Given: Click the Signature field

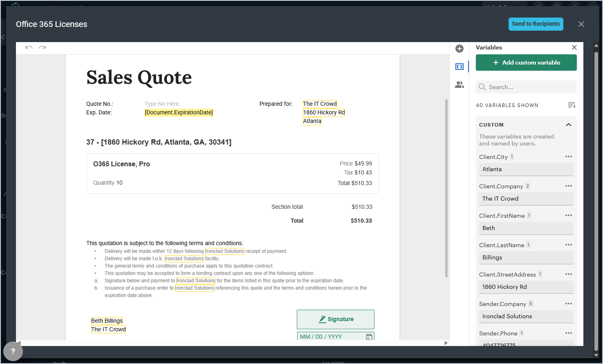Looking at the screenshot, I should 336,319.
